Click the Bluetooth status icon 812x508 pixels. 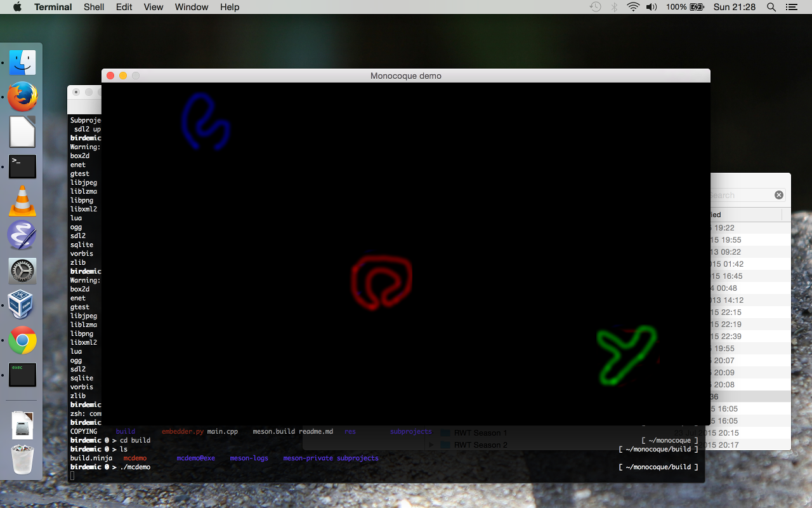(x=614, y=7)
